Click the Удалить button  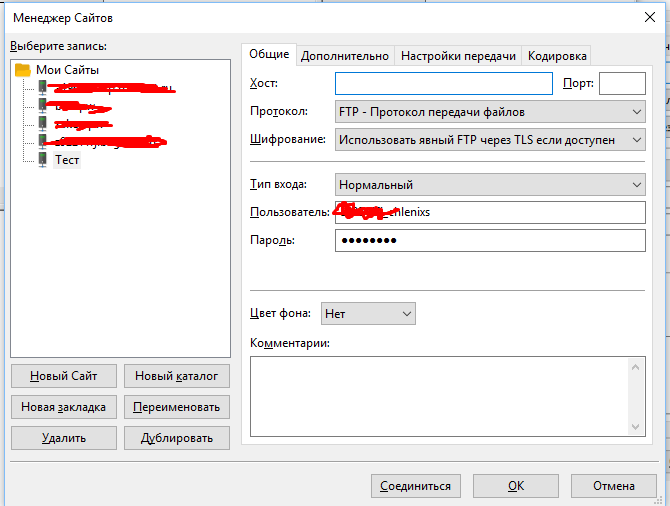[x=64, y=438]
